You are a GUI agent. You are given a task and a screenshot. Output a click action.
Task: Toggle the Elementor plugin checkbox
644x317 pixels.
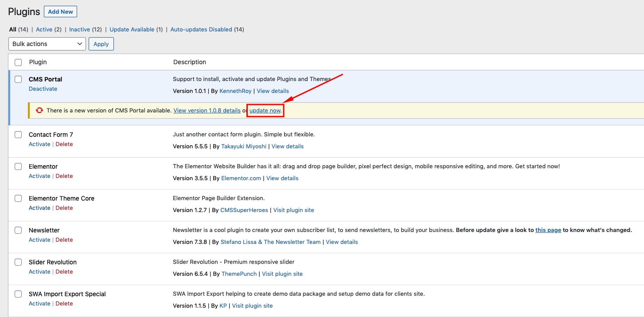pos(18,166)
